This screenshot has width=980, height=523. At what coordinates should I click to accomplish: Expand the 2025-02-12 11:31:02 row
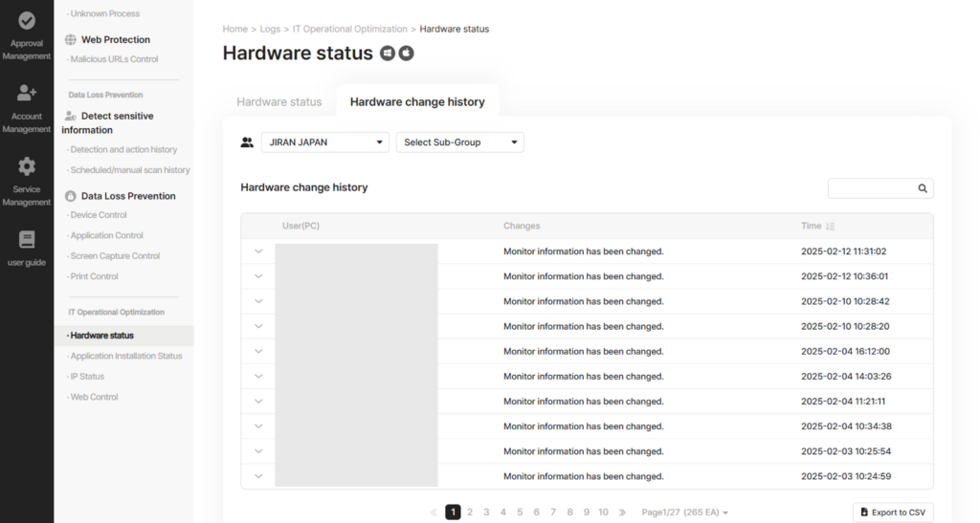(257, 251)
